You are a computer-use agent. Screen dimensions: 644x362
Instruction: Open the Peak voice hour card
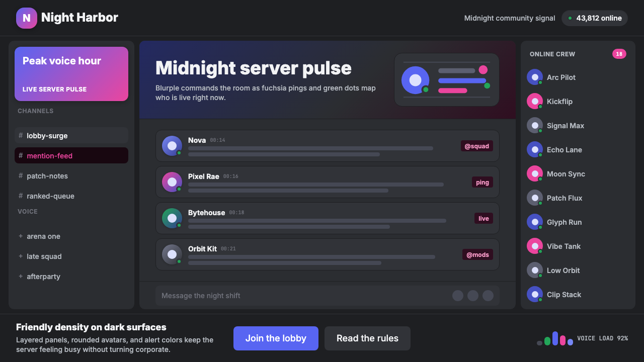coord(71,74)
